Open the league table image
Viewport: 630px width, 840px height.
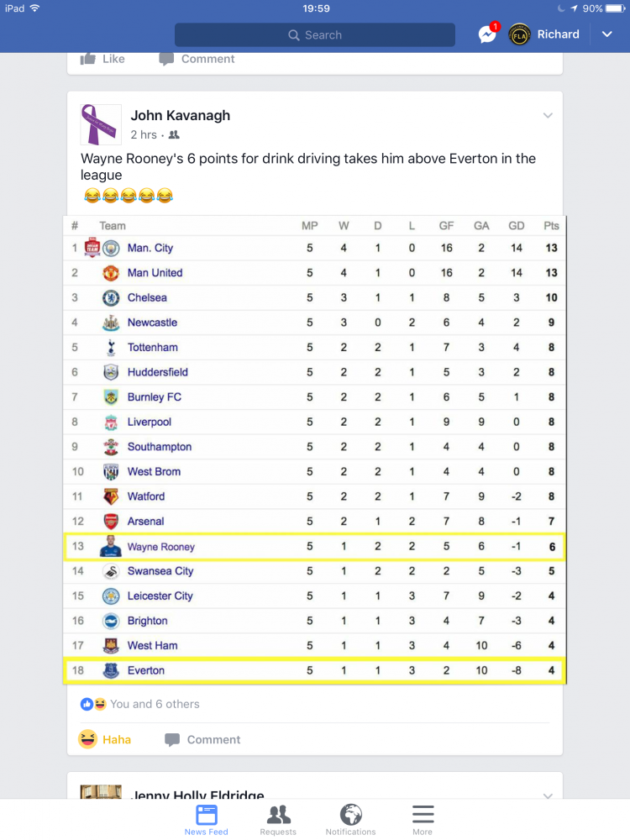click(314, 449)
